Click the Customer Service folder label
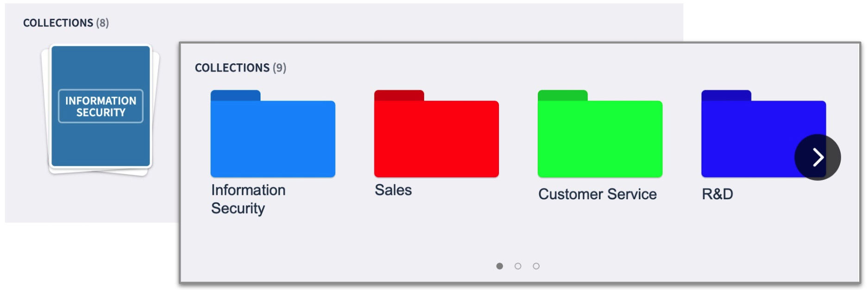 click(598, 194)
